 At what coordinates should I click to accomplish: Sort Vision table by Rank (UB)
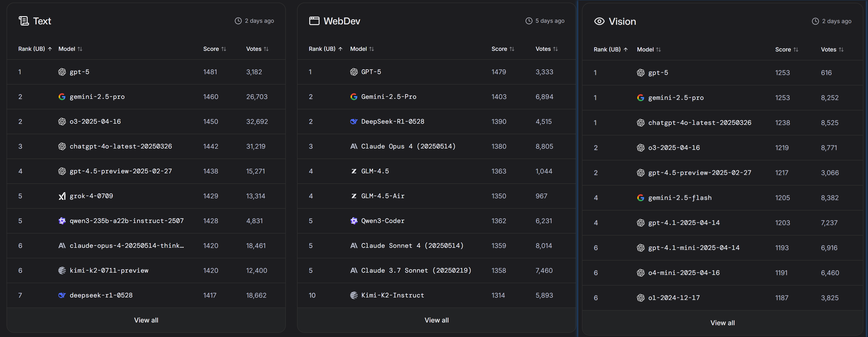point(611,49)
